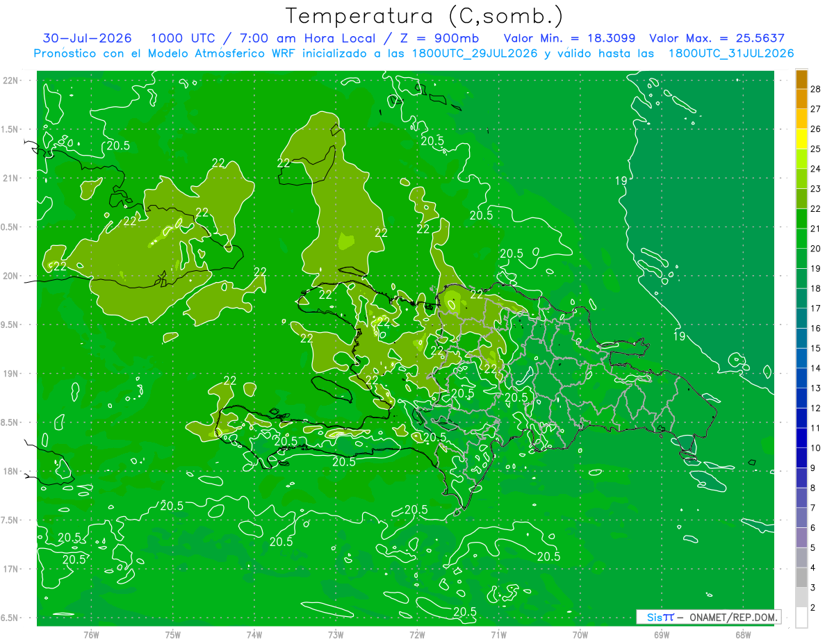Pick the bright yellow swatch on color scale

pos(801,139)
